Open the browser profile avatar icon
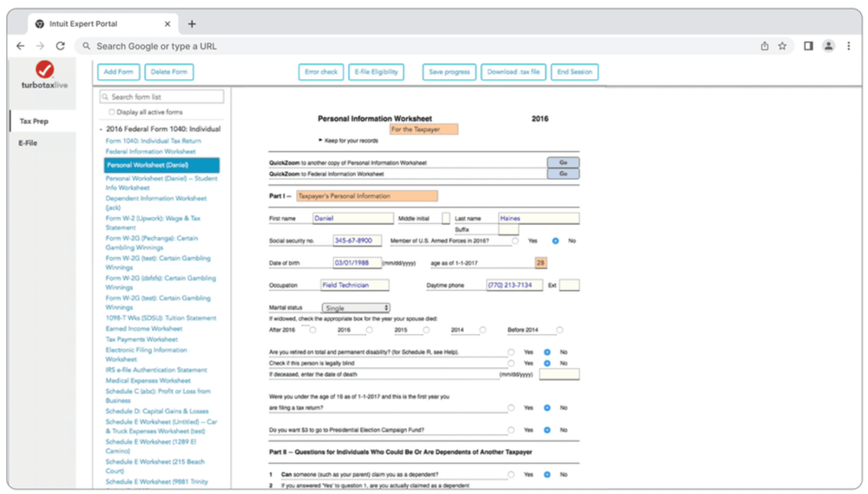This screenshot has width=868, height=494. [x=828, y=46]
